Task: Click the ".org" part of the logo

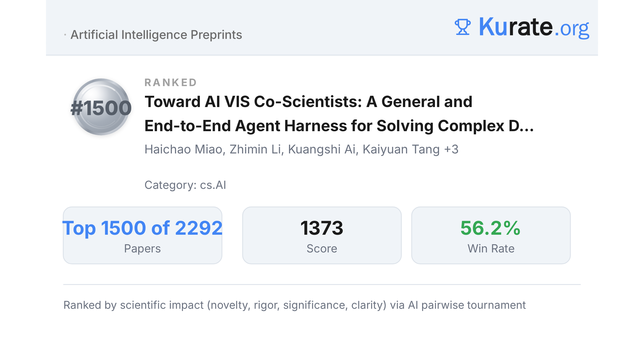Action: point(572,29)
